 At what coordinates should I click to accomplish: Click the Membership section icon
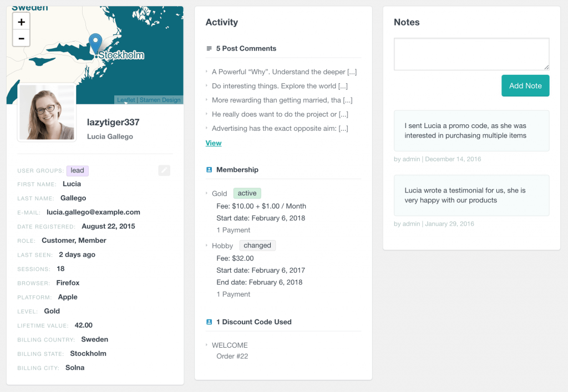[x=209, y=170]
